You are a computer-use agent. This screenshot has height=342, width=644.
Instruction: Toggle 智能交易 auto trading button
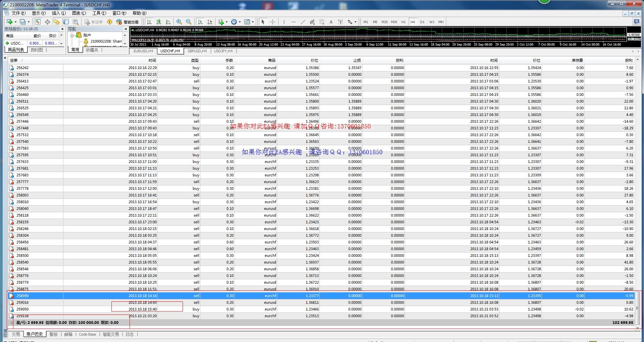[127, 22]
